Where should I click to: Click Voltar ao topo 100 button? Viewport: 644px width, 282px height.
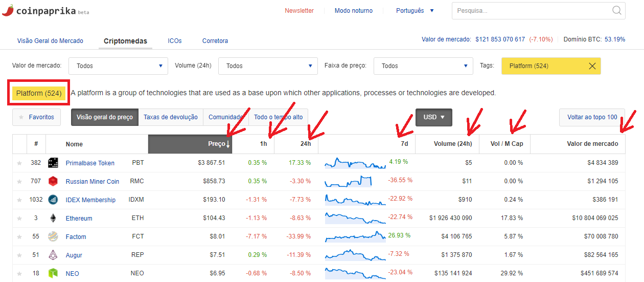point(592,117)
